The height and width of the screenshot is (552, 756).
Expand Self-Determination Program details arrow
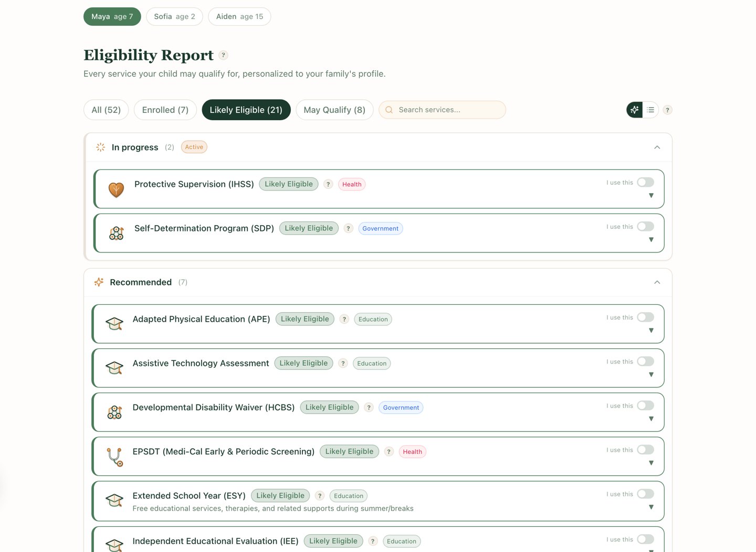coord(651,240)
